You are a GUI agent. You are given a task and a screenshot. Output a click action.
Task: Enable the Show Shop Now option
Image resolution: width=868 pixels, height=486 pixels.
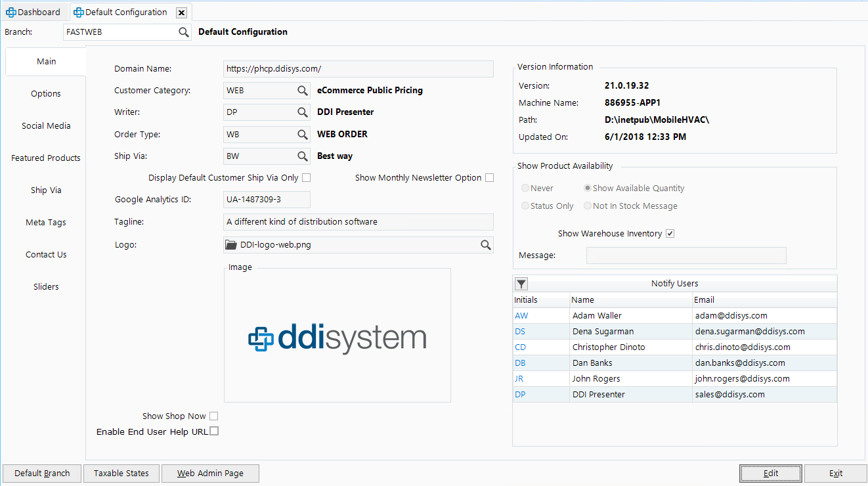click(x=214, y=416)
